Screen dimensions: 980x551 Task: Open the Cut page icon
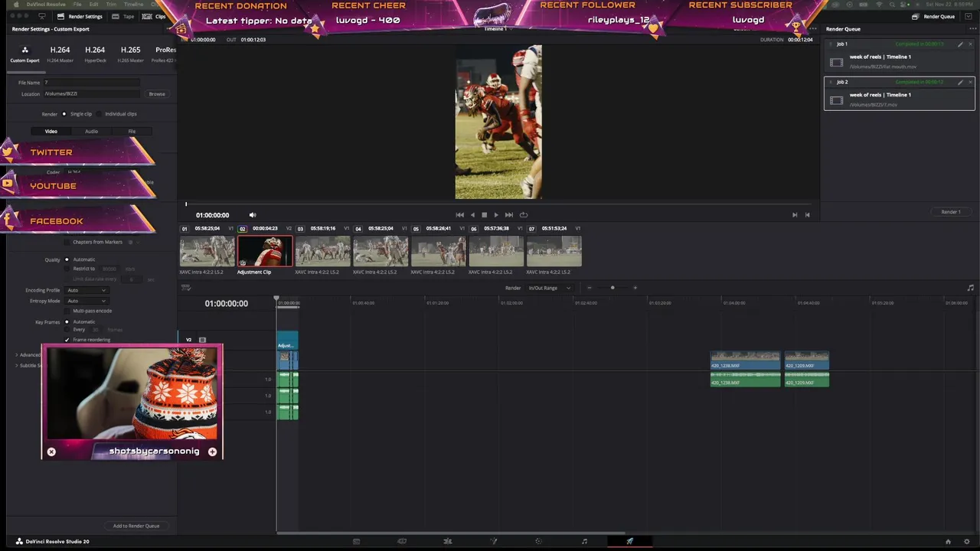(x=402, y=541)
